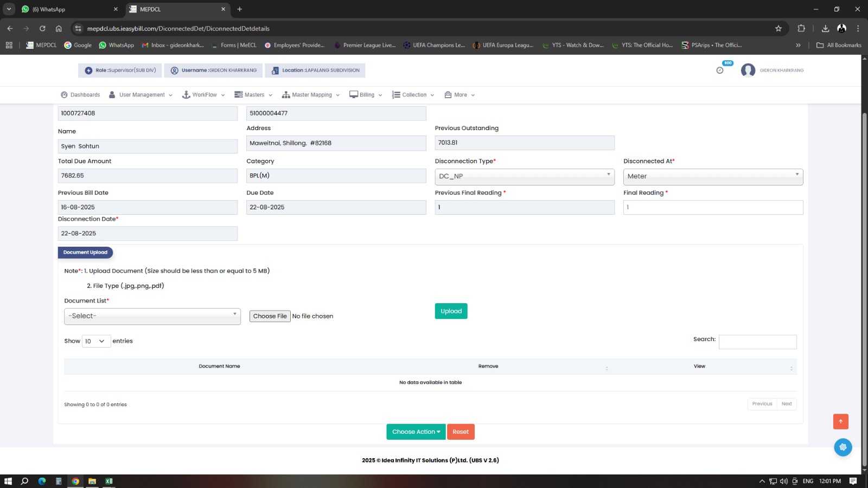Click the user profile avatar icon
The width and height of the screenshot is (868, 488).
click(748, 70)
